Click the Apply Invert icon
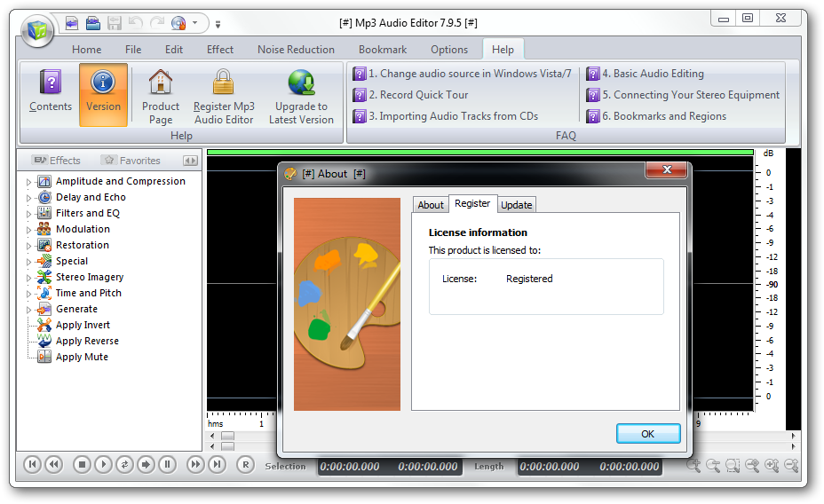 point(44,325)
